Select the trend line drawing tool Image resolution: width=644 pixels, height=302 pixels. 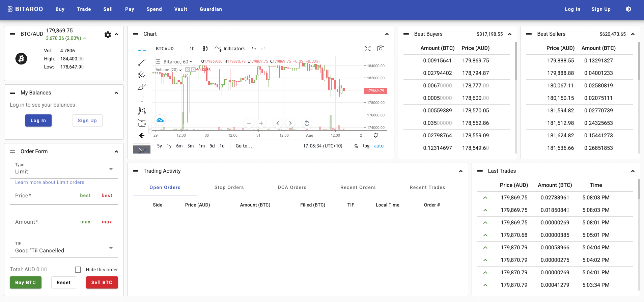(x=142, y=62)
